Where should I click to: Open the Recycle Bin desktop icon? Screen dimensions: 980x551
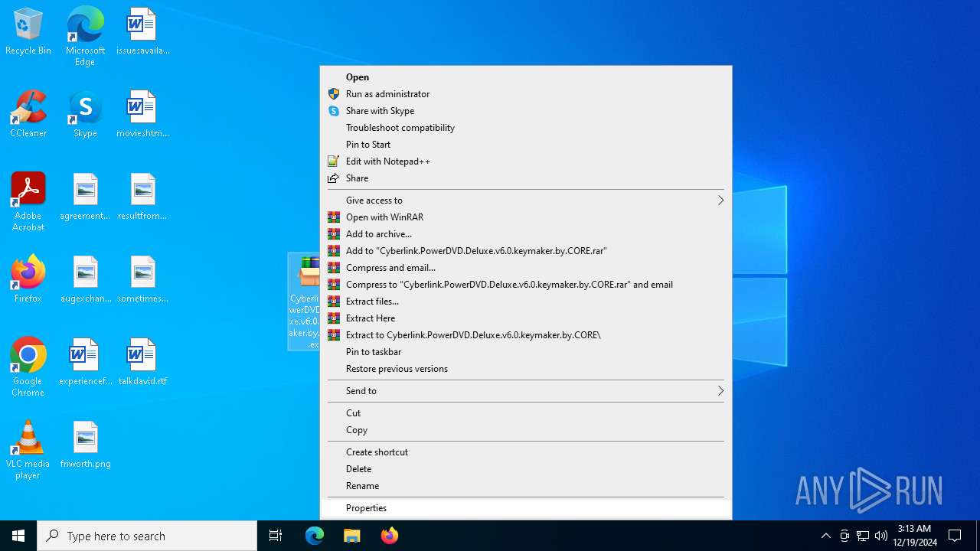28,32
